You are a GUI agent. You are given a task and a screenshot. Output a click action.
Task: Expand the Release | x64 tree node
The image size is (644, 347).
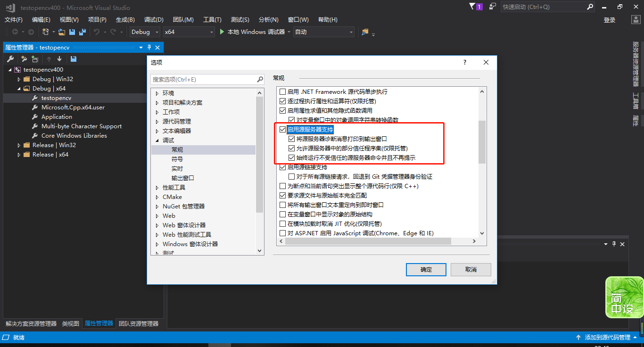pos(19,155)
